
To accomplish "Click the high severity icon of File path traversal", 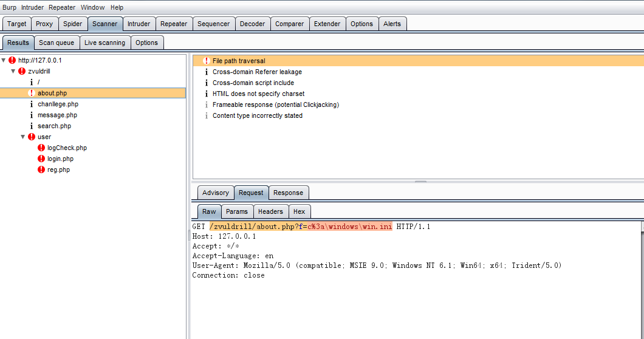I will 207,61.
